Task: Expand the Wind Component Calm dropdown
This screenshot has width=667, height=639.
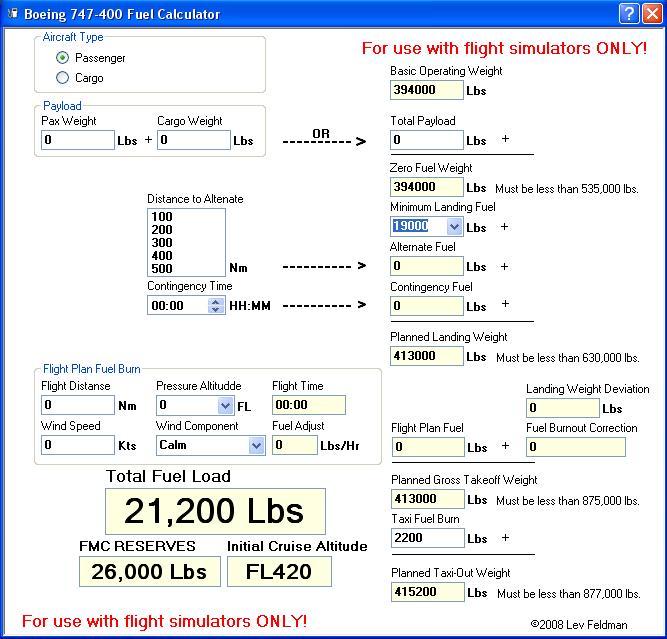Action: pos(257,445)
